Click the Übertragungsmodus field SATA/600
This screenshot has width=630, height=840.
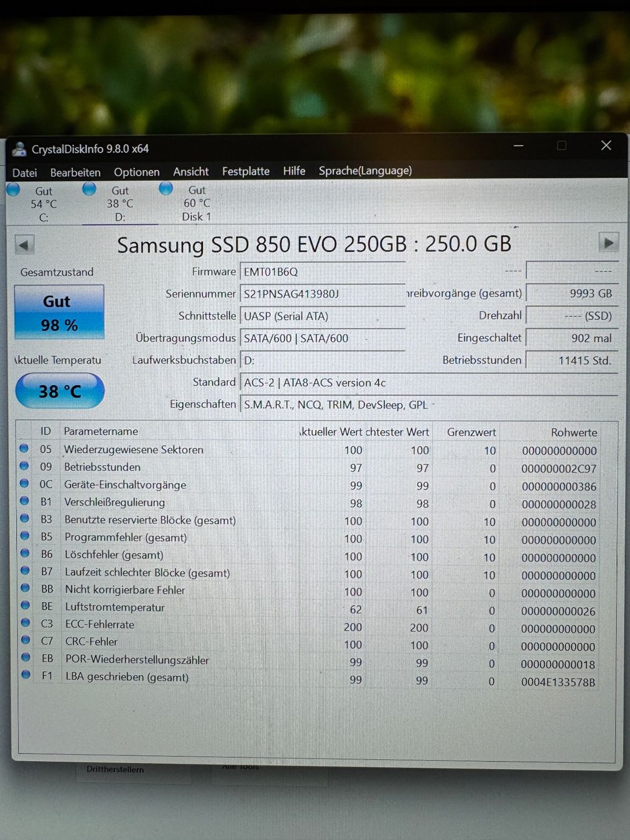322,338
